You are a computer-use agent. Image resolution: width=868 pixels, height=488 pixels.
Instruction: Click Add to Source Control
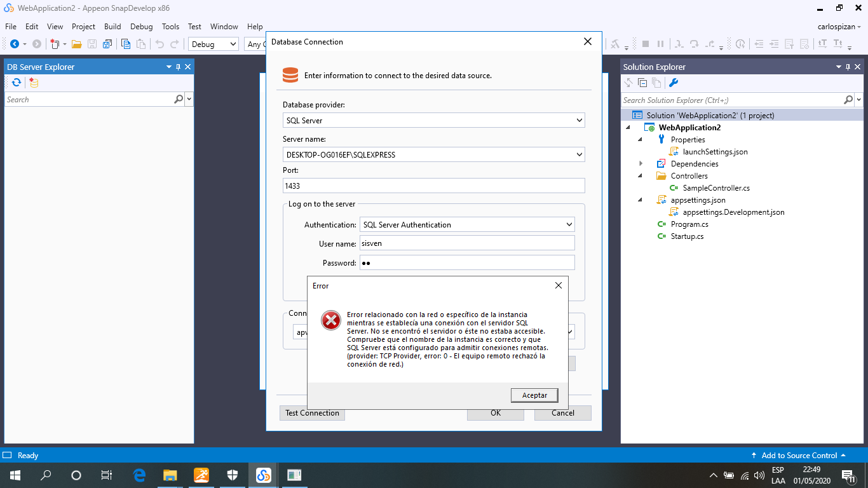pyautogui.click(x=799, y=455)
